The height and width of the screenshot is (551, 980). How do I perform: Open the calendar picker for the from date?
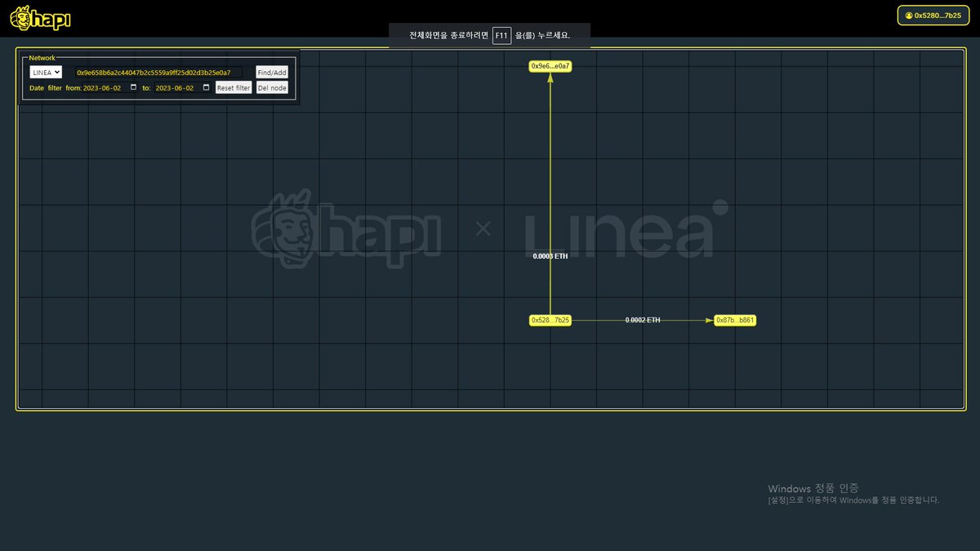tap(133, 87)
